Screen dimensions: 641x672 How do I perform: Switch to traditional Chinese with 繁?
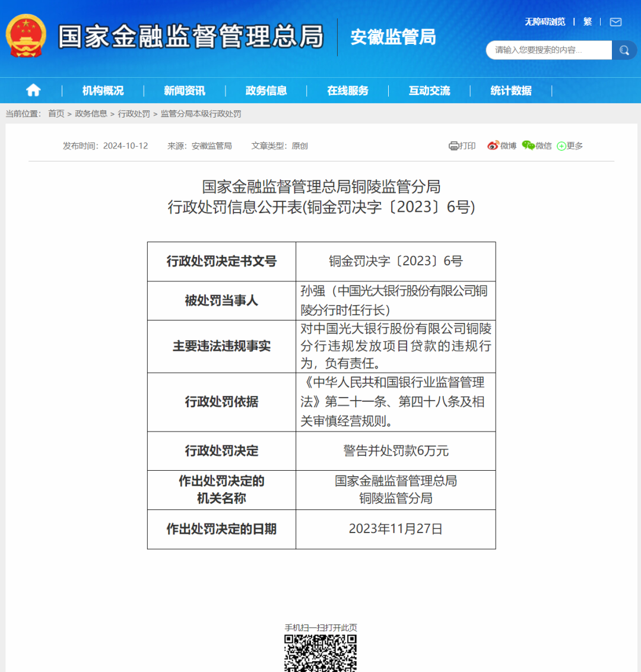click(x=588, y=22)
